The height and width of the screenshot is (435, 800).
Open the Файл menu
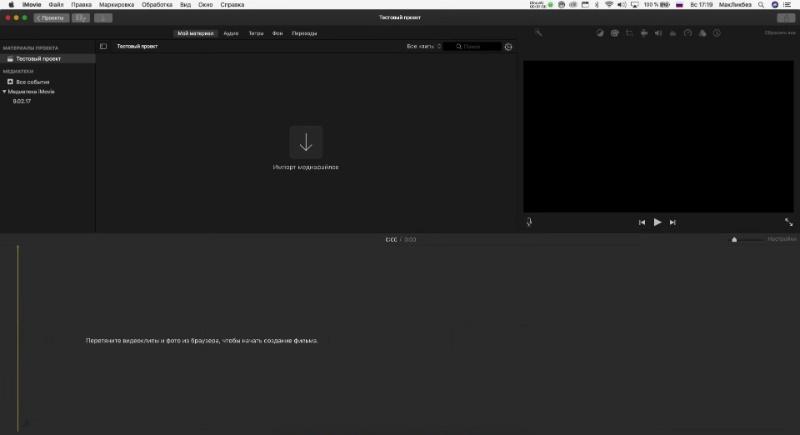click(56, 5)
